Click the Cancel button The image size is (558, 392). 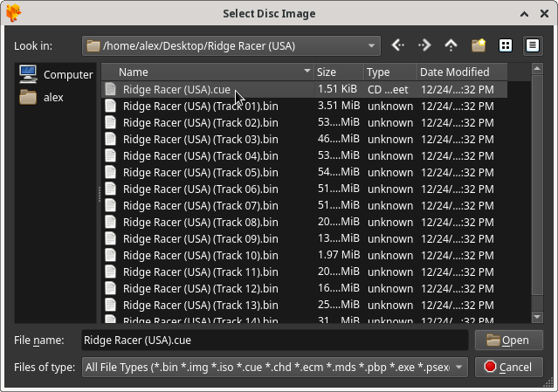[x=509, y=367]
